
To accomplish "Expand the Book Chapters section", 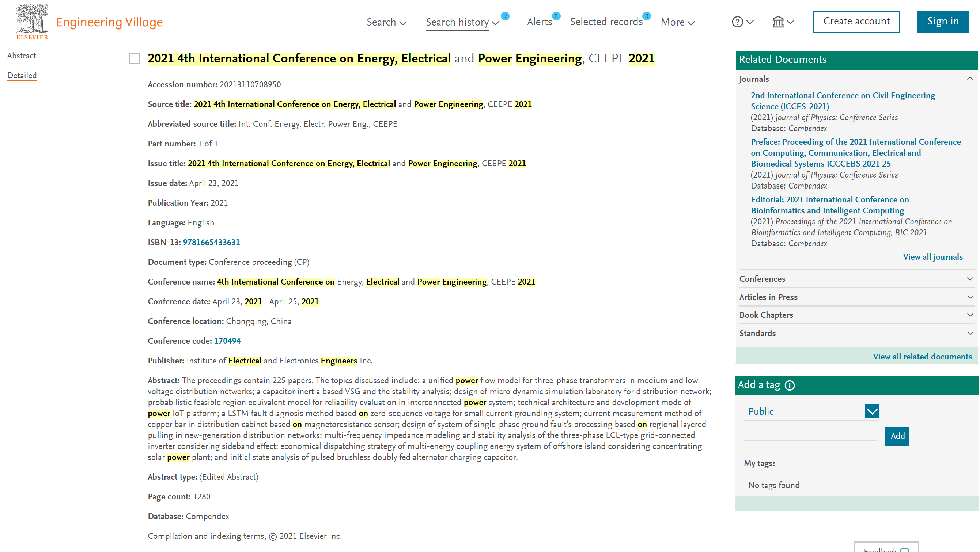I will click(970, 315).
